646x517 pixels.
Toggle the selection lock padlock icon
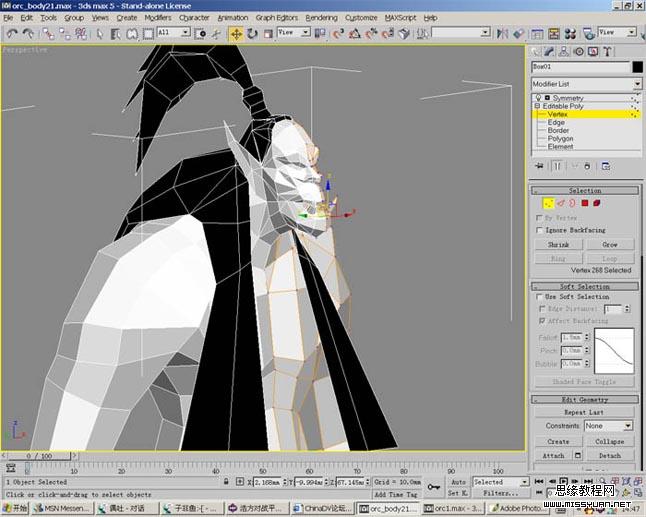tap(226, 482)
